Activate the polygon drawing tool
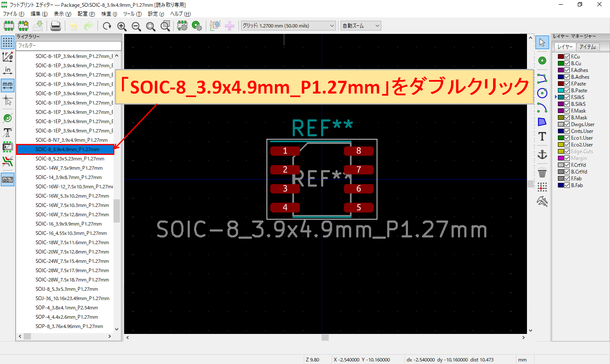The width and height of the screenshot is (610, 364). pyautogui.click(x=542, y=121)
